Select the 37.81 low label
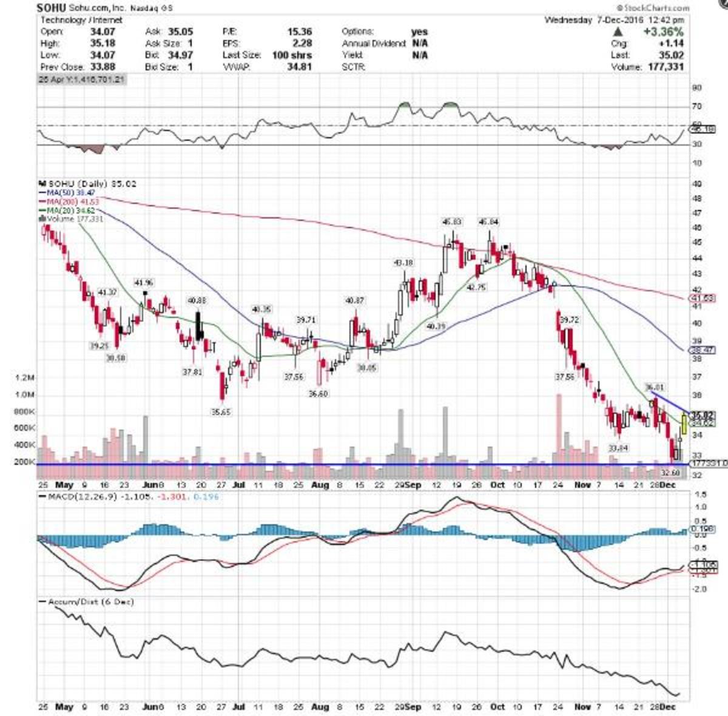The width and height of the screenshot is (728, 716). tap(192, 371)
